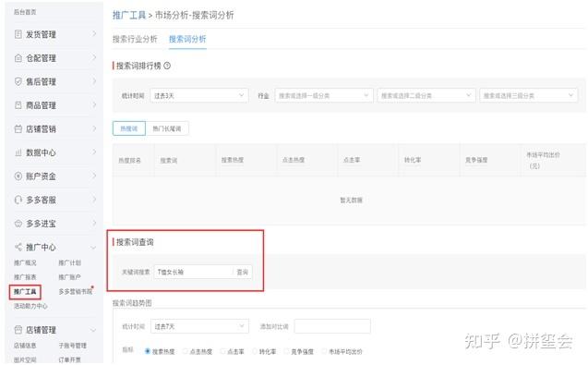Collapse the 店铺管理 section chevron

click(93, 330)
